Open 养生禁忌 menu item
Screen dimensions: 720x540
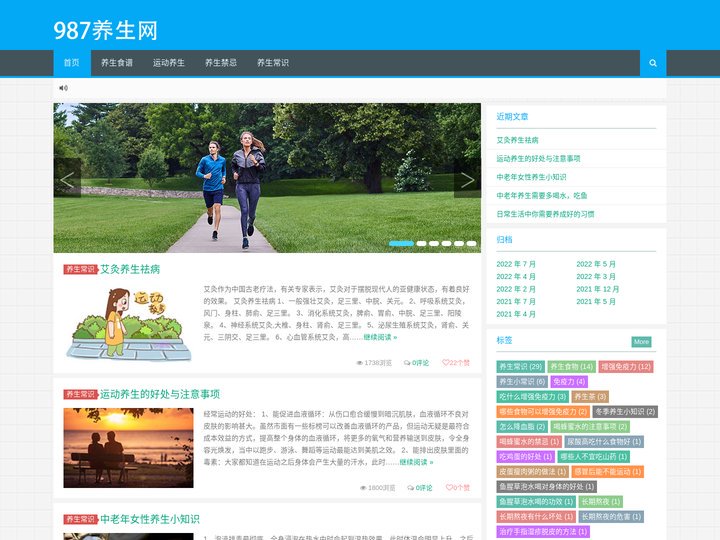pyautogui.click(x=221, y=63)
